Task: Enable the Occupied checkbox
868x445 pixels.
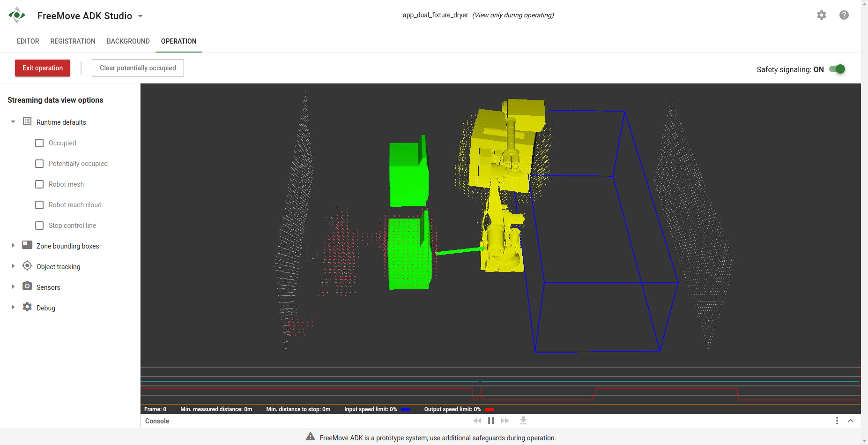Action: pyautogui.click(x=39, y=143)
